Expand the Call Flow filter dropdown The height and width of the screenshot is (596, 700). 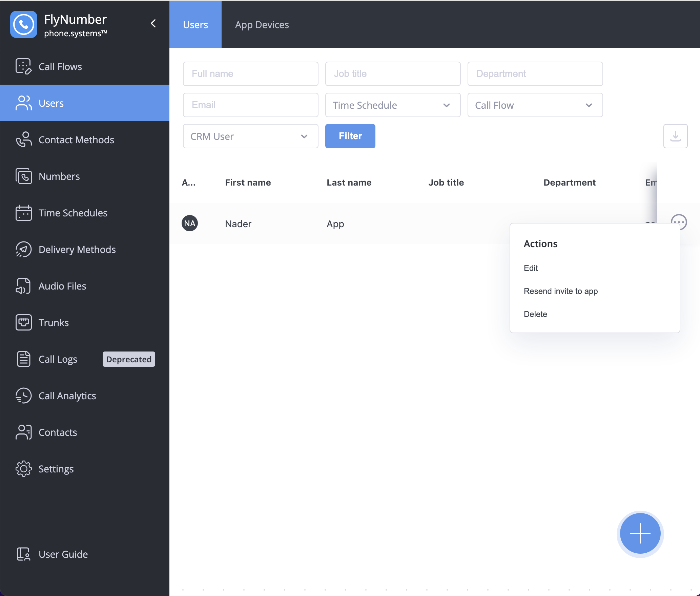tap(535, 105)
